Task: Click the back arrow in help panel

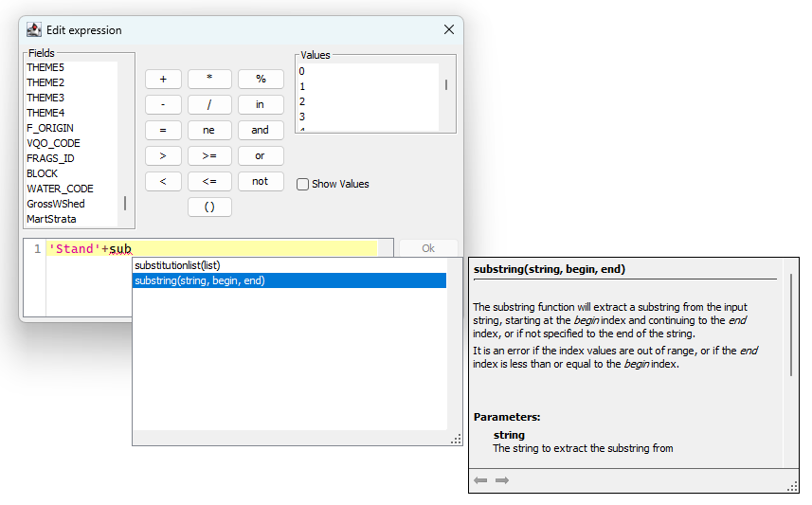Action: point(480,480)
